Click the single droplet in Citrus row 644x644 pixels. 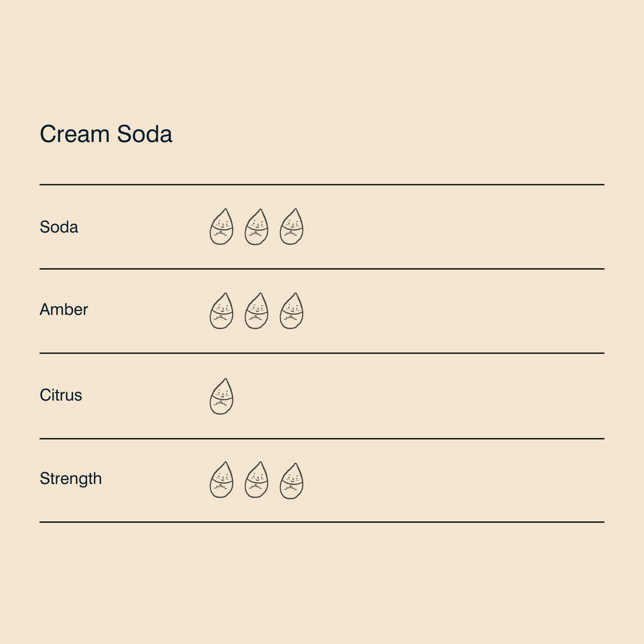tap(221, 396)
